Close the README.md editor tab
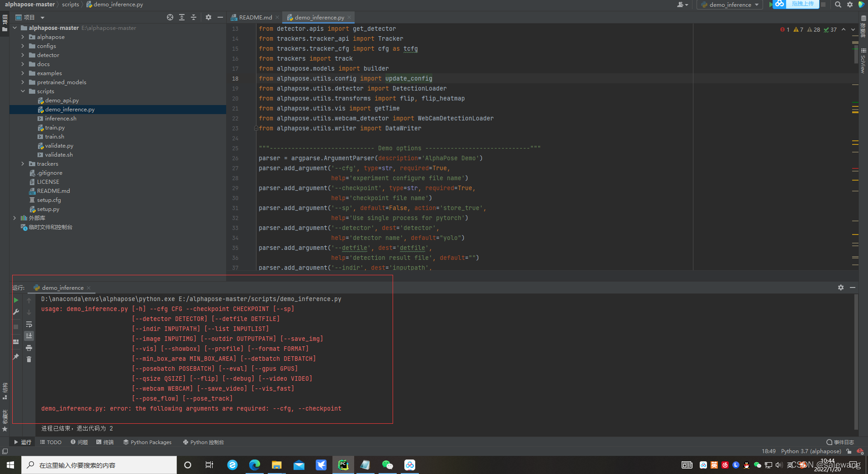The image size is (868, 474). click(x=277, y=18)
